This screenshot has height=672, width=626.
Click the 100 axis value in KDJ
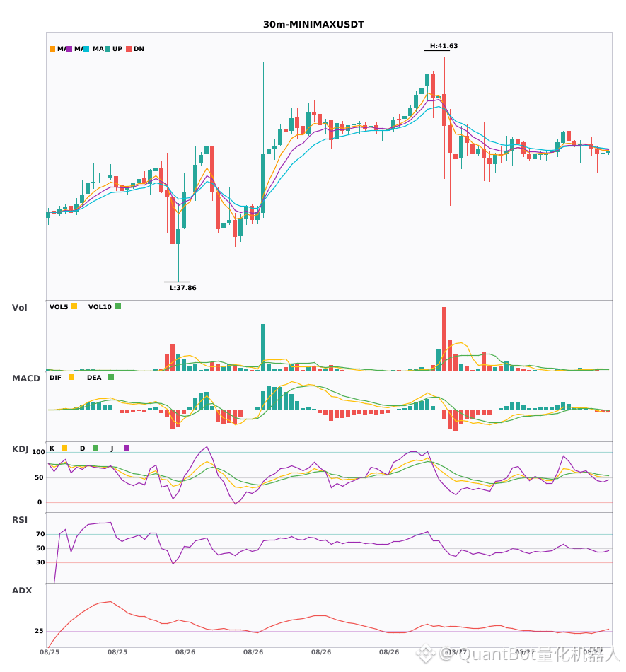[38, 452]
